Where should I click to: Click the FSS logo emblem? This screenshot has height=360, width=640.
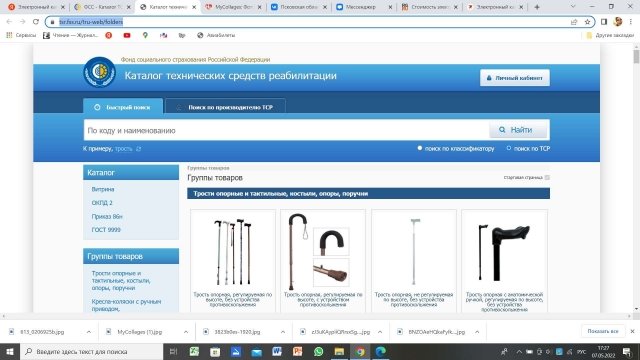100,72
